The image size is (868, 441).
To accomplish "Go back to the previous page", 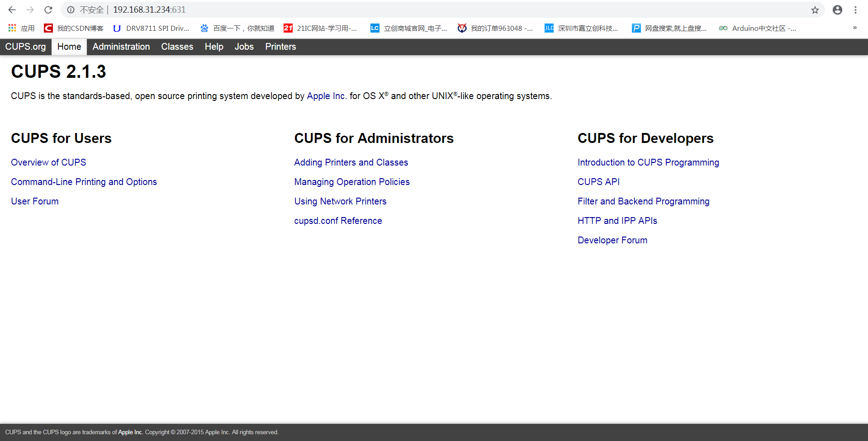I will click(x=11, y=9).
